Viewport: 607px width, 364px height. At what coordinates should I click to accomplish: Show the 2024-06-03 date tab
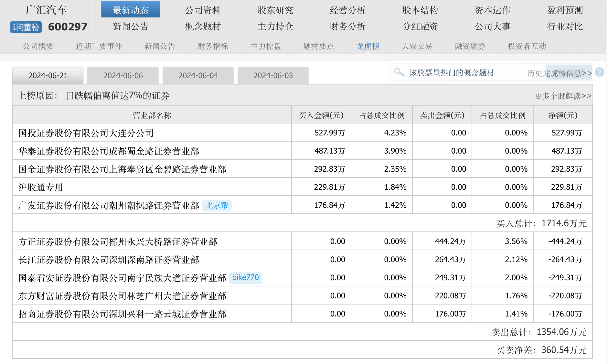tap(273, 76)
